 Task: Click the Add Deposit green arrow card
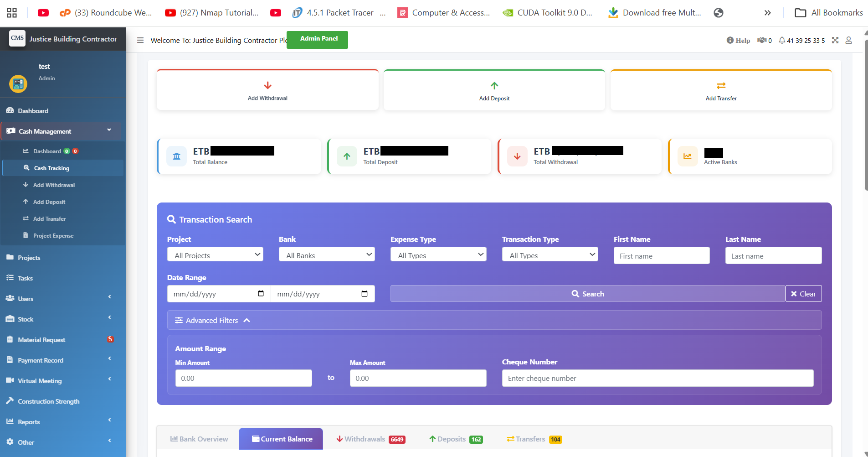pyautogui.click(x=494, y=90)
